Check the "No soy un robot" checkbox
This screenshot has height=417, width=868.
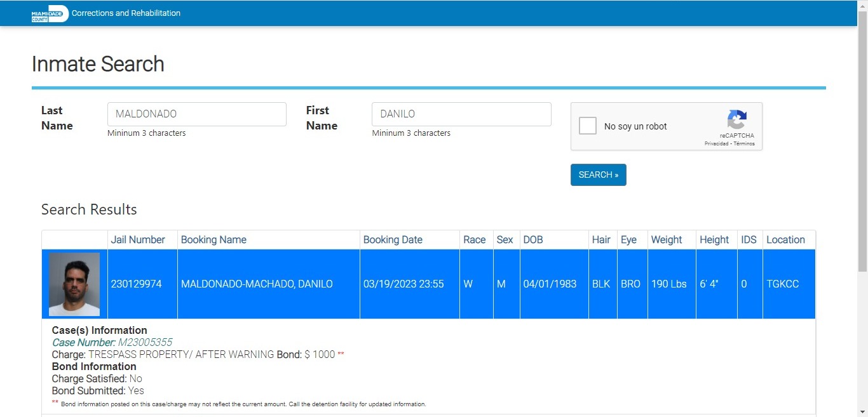click(588, 126)
